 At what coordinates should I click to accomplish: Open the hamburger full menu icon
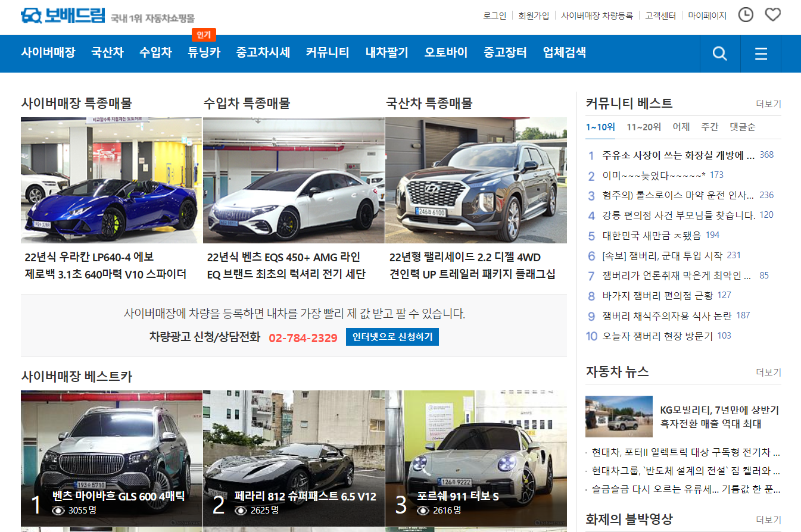click(761, 54)
